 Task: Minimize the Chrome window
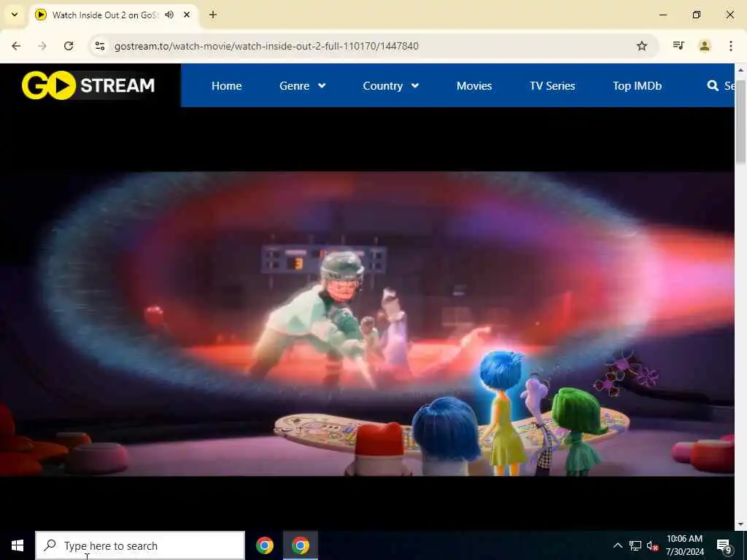[663, 15]
